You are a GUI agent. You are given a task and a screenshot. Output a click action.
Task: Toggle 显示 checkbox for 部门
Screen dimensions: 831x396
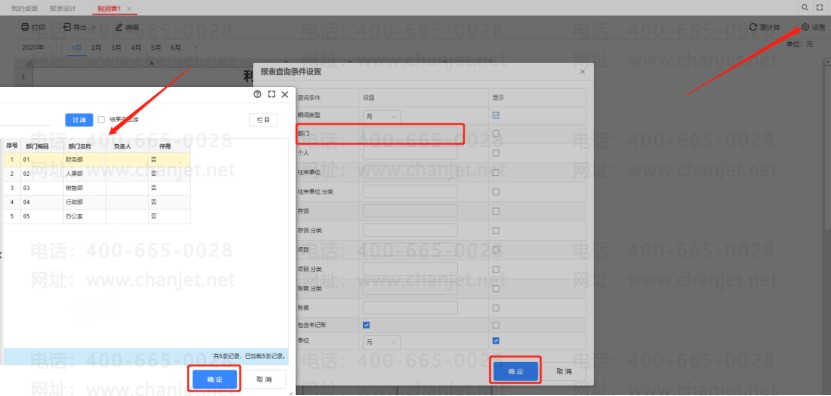tap(496, 134)
